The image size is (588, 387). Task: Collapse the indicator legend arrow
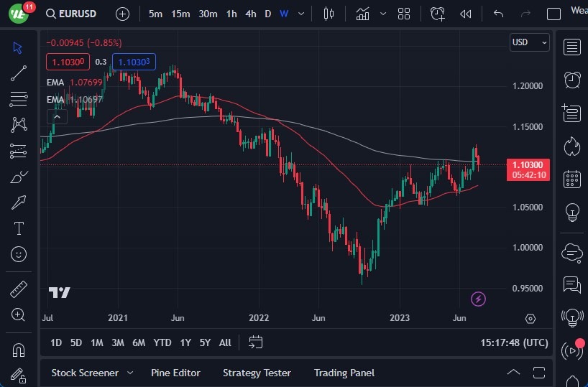[58, 116]
